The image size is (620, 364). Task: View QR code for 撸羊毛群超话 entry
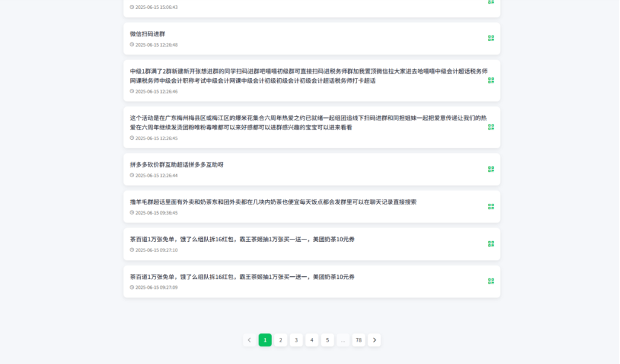(x=491, y=206)
